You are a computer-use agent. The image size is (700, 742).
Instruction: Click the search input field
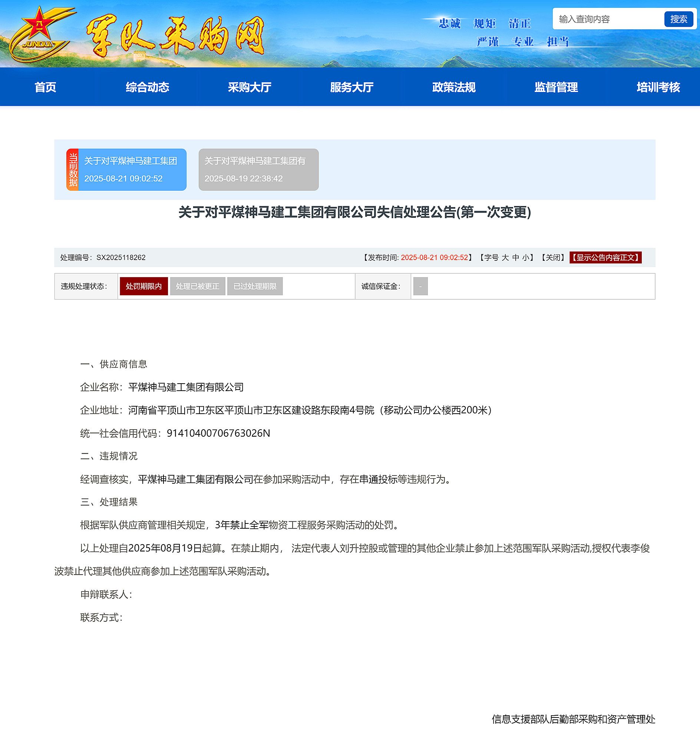click(x=608, y=19)
